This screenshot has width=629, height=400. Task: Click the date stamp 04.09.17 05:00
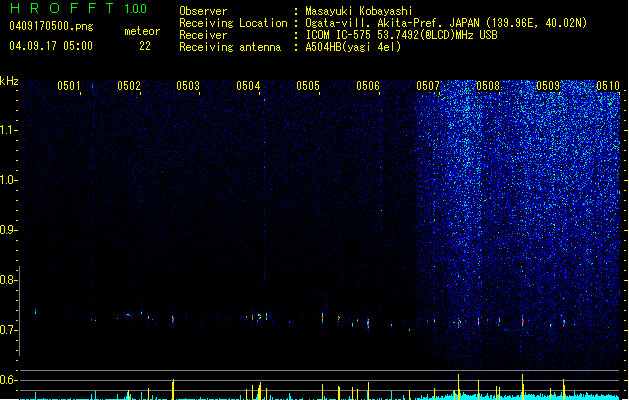click(51, 46)
